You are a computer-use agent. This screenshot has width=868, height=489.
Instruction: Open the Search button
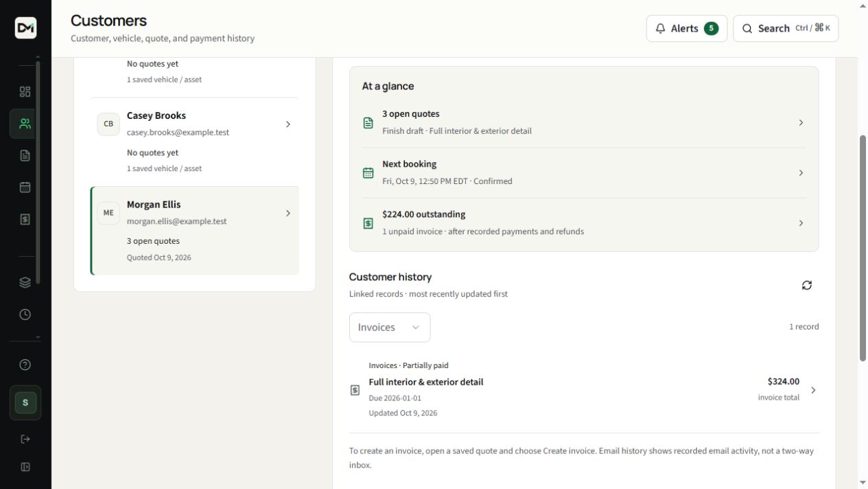pos(786,28)
